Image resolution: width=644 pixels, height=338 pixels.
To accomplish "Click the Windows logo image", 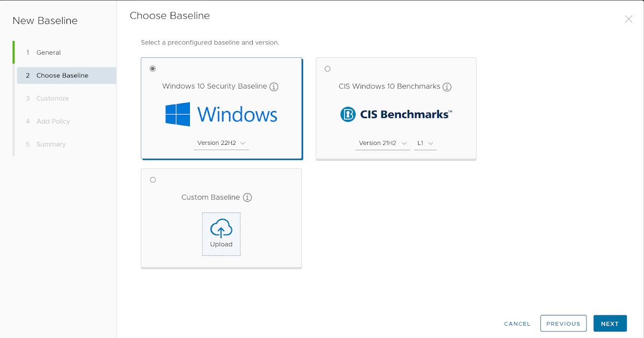I will [x=221, y=114].
